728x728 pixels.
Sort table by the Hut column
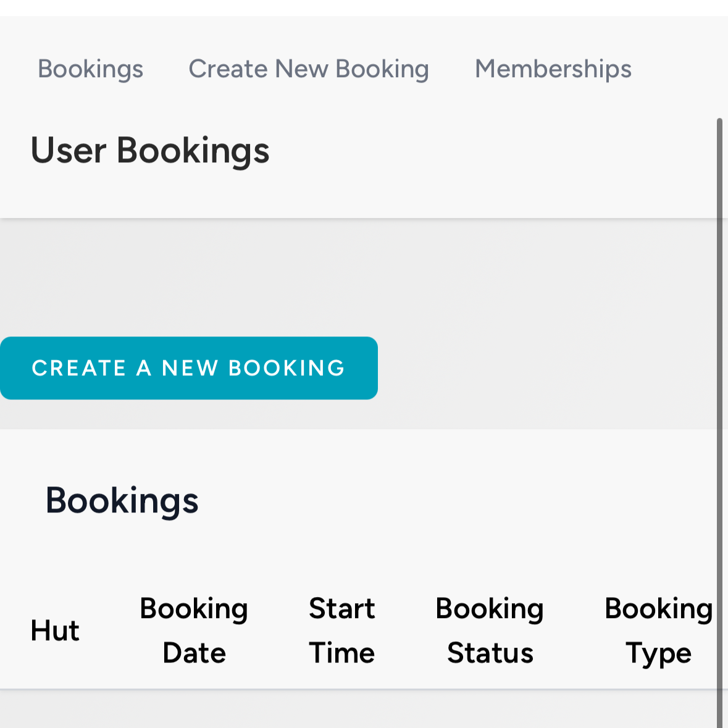coord(55,630)
